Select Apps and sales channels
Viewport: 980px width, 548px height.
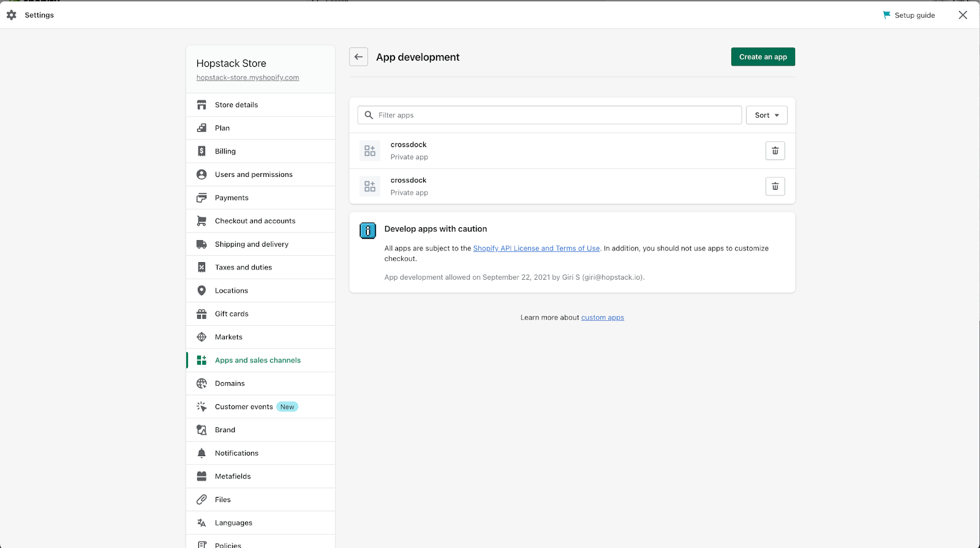click(257, 361)
